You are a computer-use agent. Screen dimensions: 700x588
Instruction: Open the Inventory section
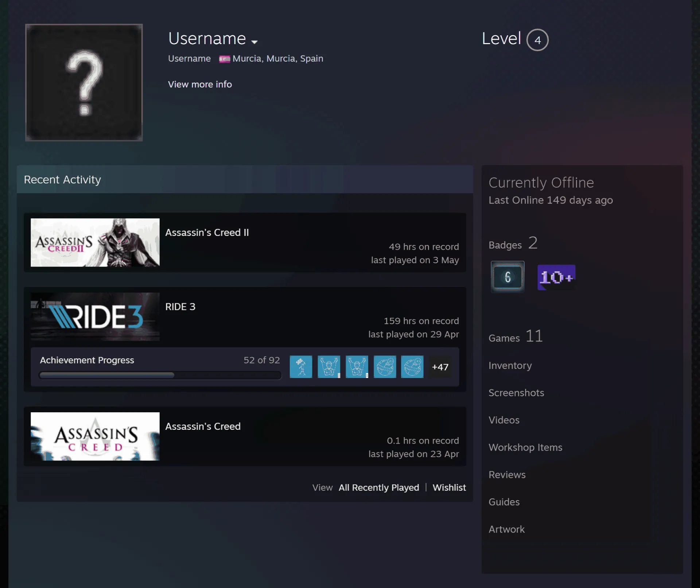click(x=510, y=366)
